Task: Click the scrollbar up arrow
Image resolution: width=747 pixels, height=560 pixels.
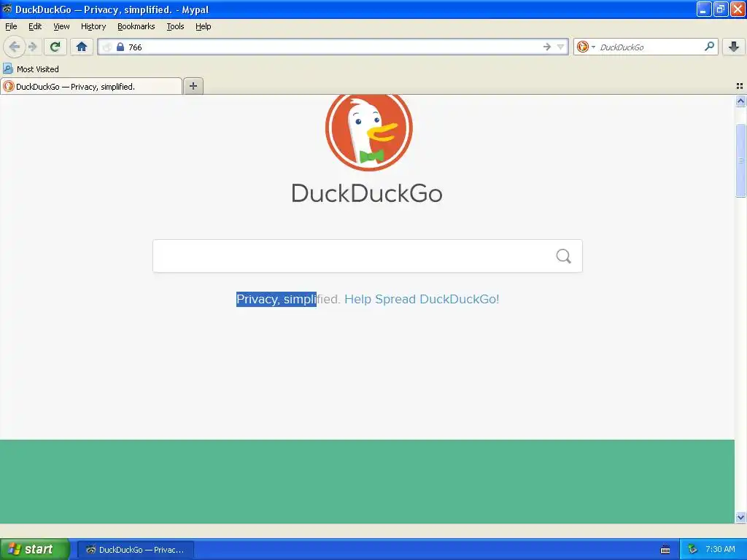Action: pos(740,101)
